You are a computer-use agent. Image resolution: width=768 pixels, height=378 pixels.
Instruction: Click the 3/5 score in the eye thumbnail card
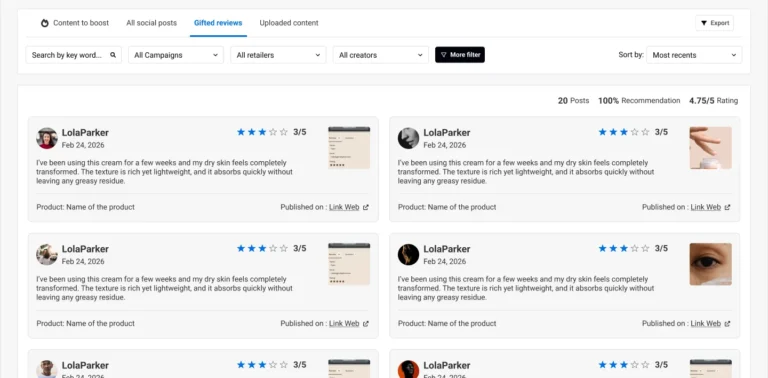pos(661,248)
